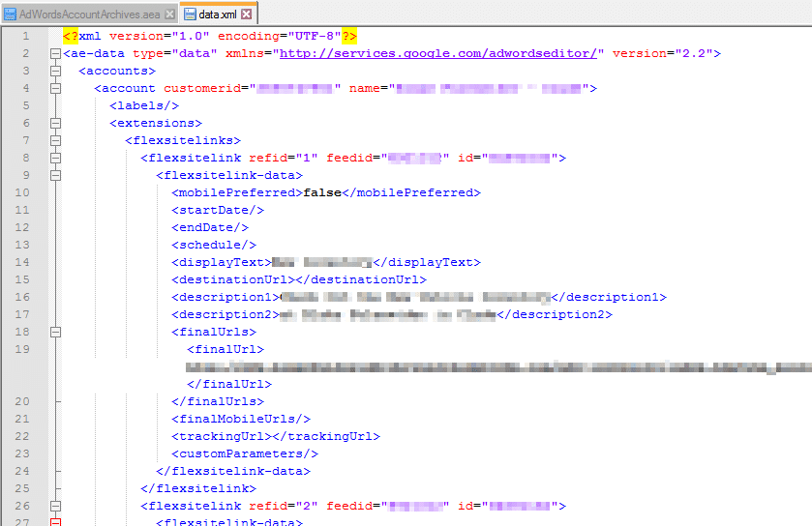
Task: Open the services.google.com adwordseditor link
Action: click(438, 53)
